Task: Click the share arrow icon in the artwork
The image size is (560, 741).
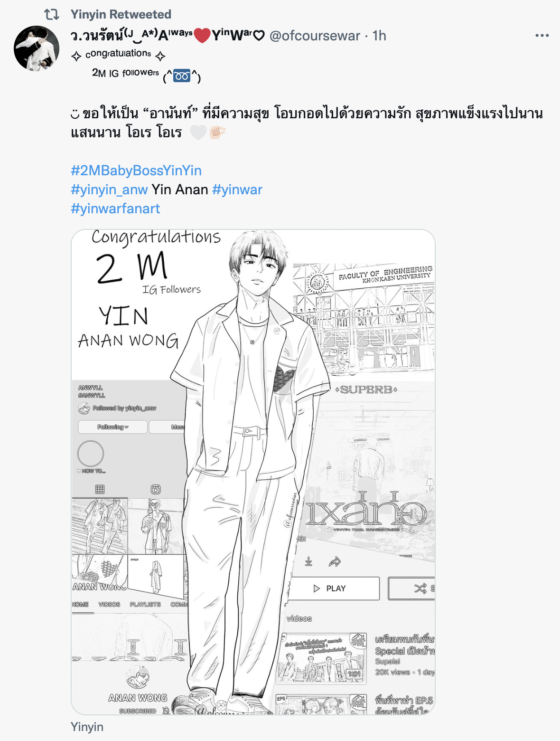Action: coord(335,562)
